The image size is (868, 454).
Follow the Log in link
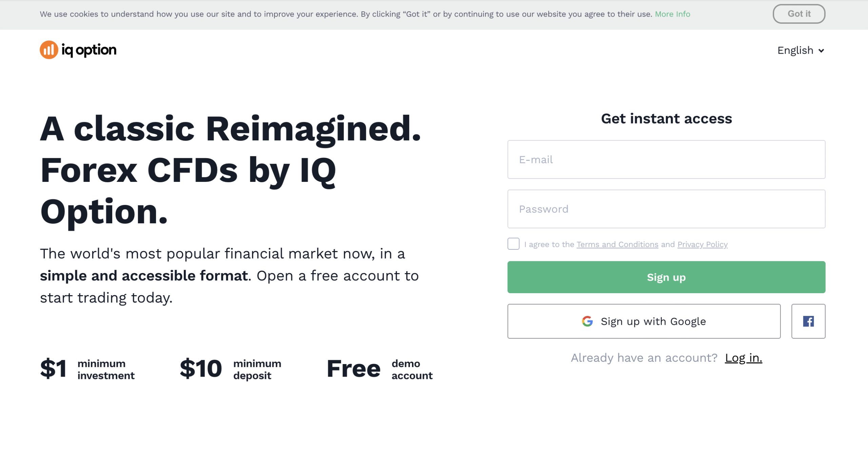point(743,358)
